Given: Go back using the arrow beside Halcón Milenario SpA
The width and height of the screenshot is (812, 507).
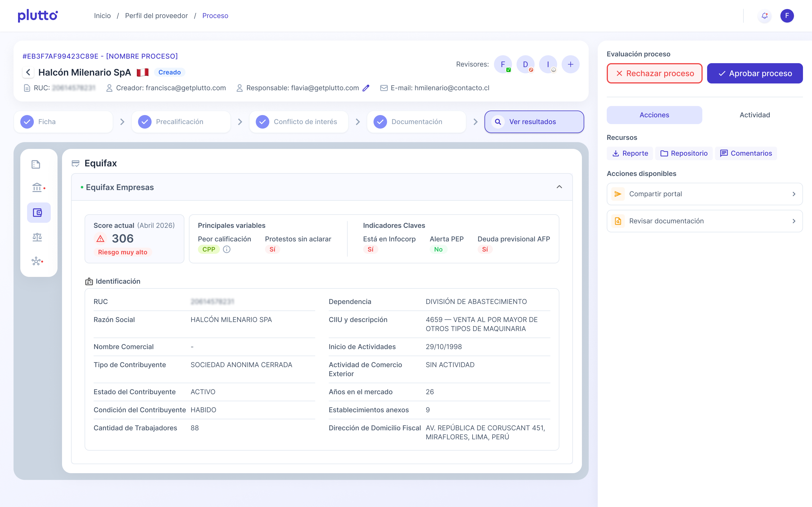Looking at the screenshot, I should (28, 72).
